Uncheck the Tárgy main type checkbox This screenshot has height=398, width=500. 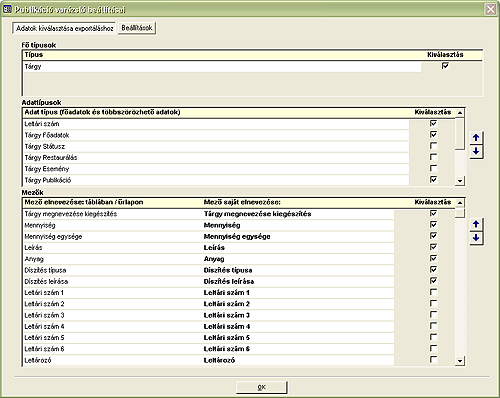coord(445,66)
